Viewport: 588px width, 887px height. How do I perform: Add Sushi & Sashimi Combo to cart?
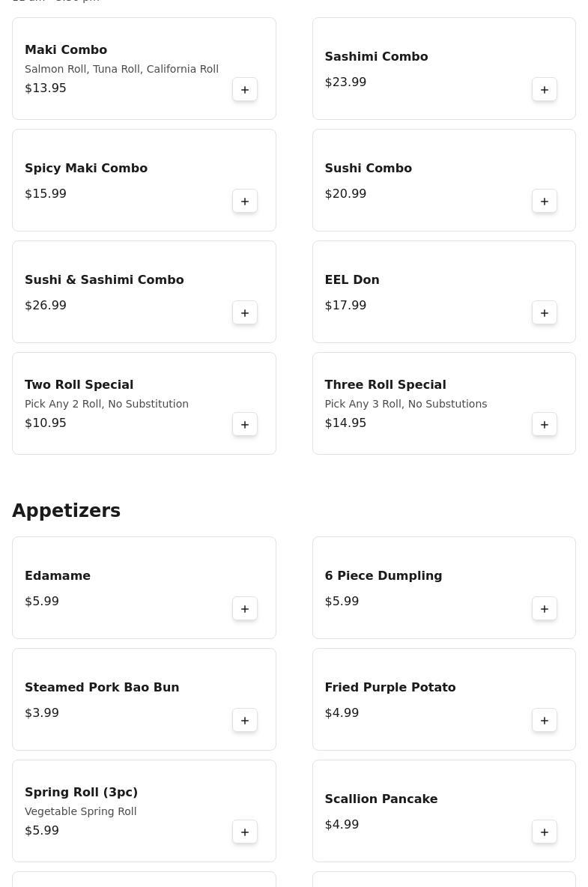(245, 313)
